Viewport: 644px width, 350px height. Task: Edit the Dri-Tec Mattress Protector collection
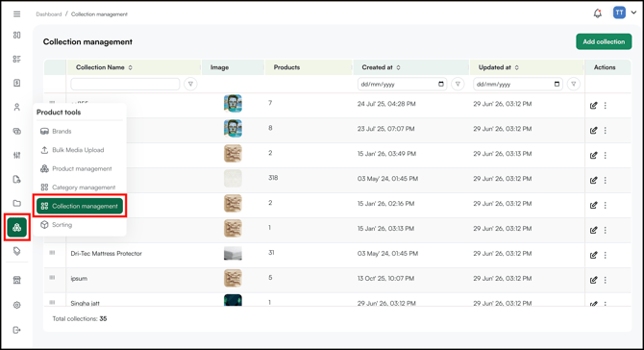click(x=593, y=255)
